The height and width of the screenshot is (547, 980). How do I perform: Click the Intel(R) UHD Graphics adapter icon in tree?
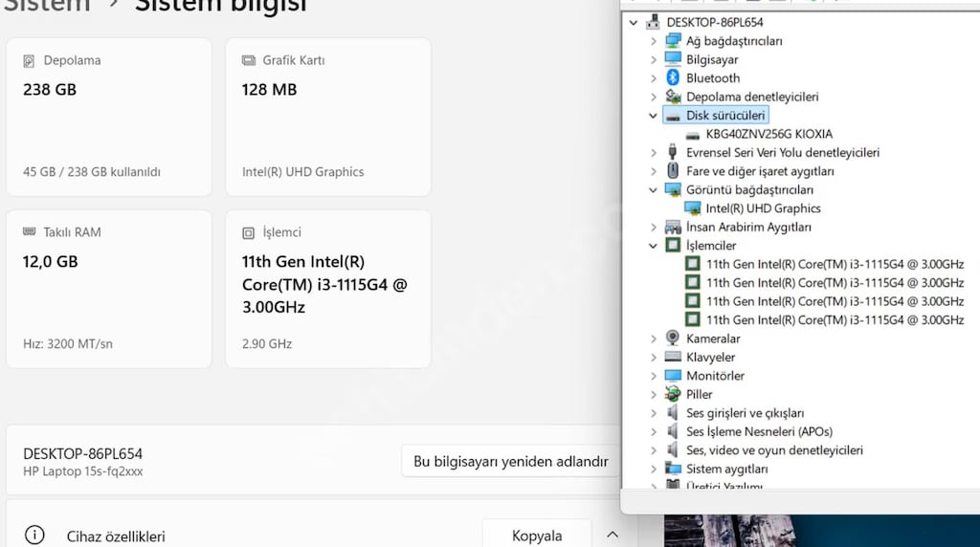pyautogui.click(x=693, y=208)
